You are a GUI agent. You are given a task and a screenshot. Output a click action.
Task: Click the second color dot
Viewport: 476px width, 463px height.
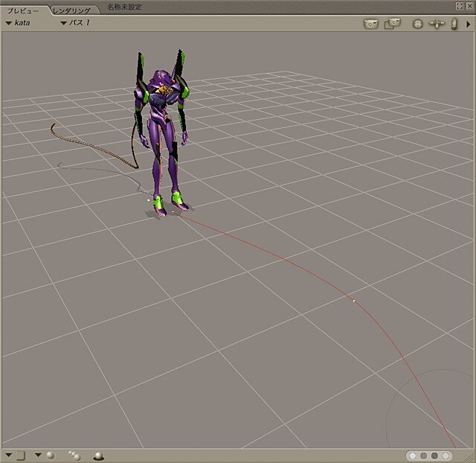[x=423, y=456]
